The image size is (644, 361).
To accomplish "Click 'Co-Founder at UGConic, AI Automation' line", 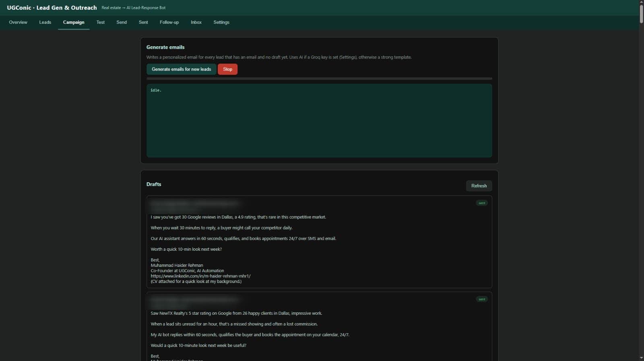I will click(188, 271).
